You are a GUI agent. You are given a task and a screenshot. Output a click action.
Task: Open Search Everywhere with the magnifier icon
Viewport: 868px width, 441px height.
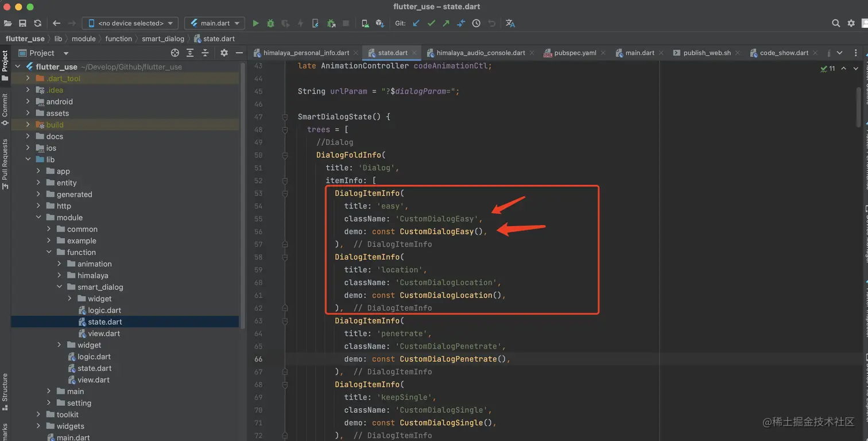tap(836, 23)
